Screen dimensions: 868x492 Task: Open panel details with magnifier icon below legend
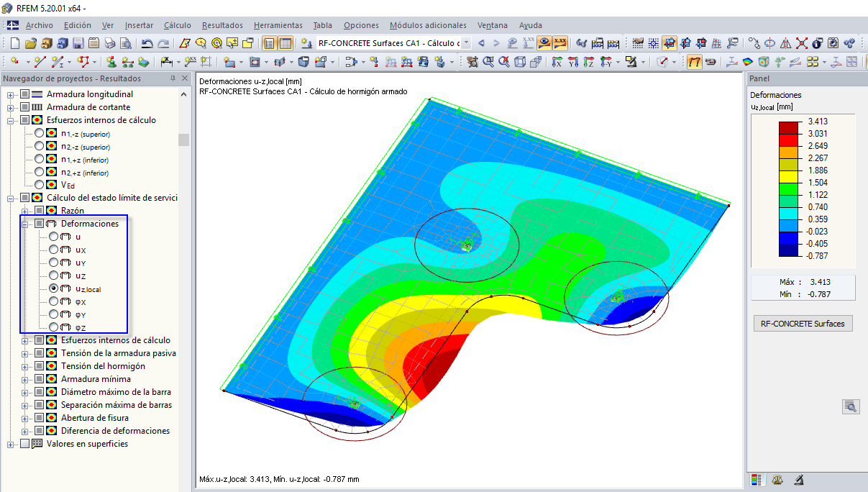(x=851, y=406)
